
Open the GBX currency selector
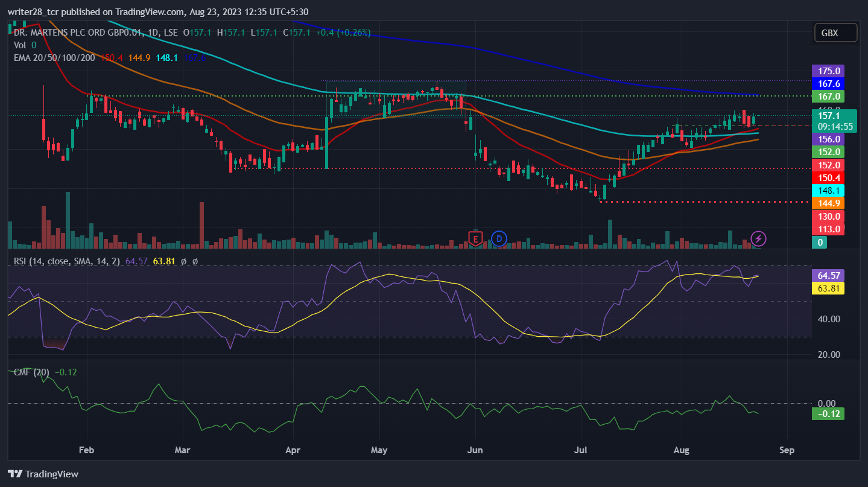point(835,33)
